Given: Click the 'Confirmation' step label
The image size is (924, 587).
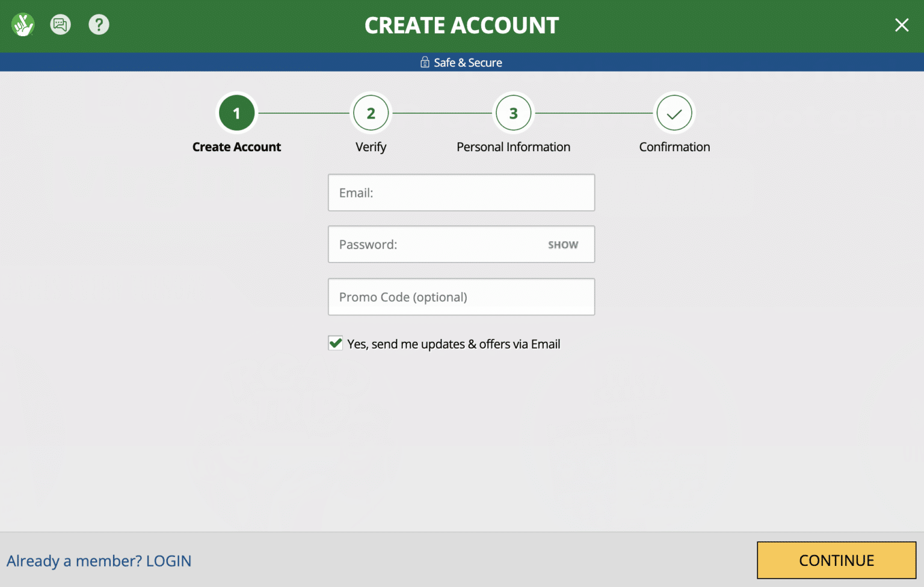Looking at the screenshot, I should pyautogui.click(x=674, y=147).
